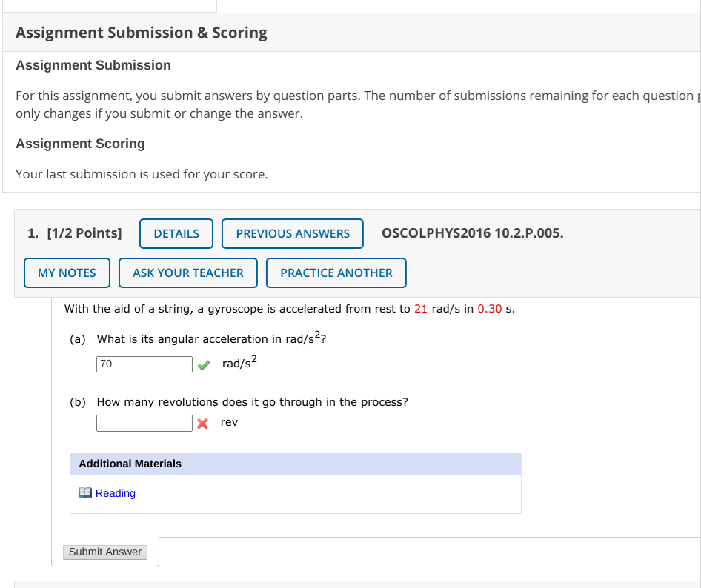The width and height of the screenshot is (701, 588).
Task: Click the OSCOLPHYS2016 10.2.P.005. question code
Action: [x=473, y=233]
